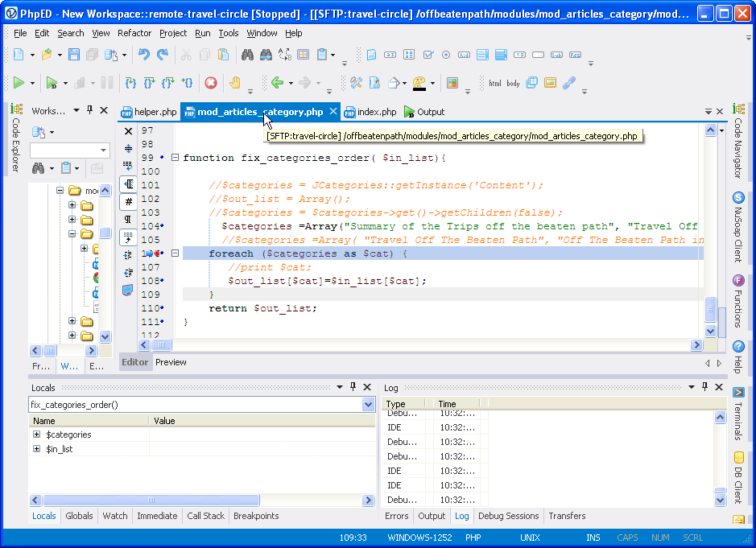The image size is (756, 548).
Task: Click the hand Pause icon in the debug toolbar
Action: (234, 82)
